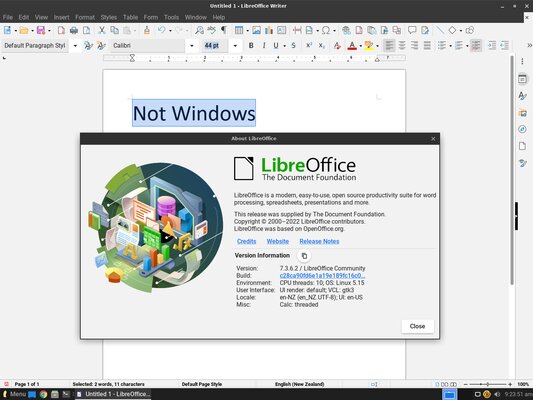Open sidebar Navigator compass icon
Screen dimensions: 533x400
pos(522,129)
